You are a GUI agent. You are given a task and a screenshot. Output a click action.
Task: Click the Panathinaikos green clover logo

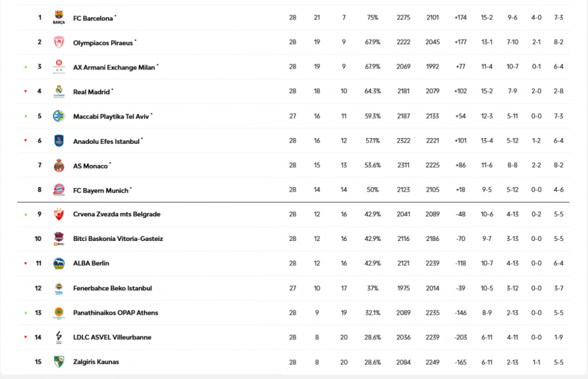(x=59, y=313)
